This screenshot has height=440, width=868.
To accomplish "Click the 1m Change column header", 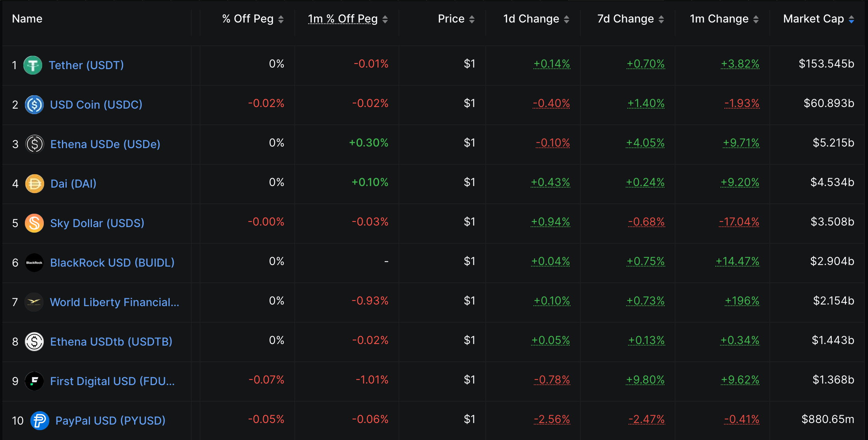I will tap(719, 19).
